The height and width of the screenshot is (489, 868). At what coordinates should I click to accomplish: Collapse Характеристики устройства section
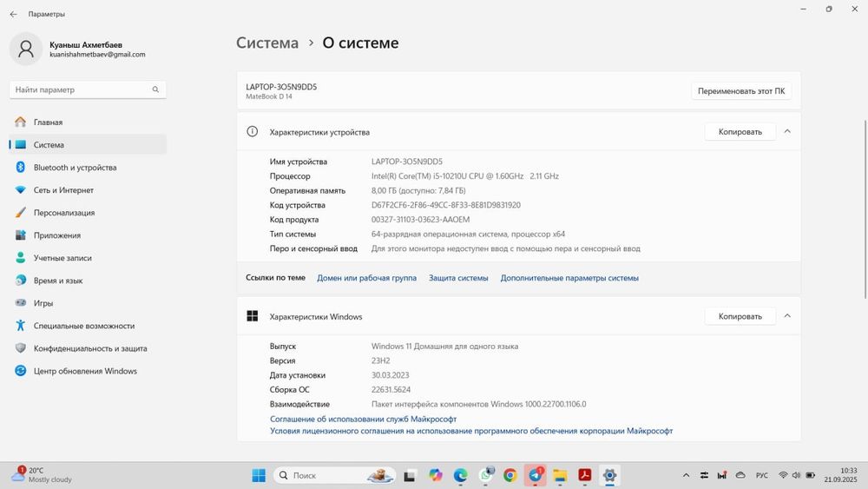787,131
